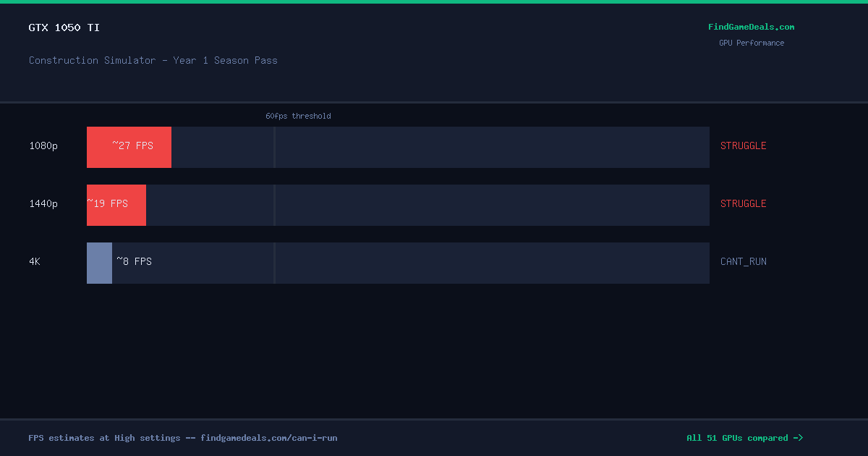This screenshot has height=456, width=868.
Task: Open the FindGameDeals.com site link
Action: [751, 27]
